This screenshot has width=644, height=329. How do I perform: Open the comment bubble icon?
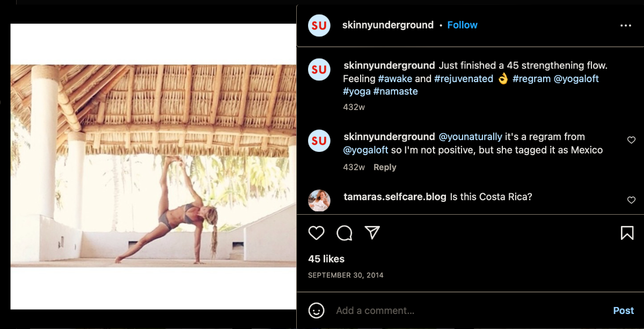pyautogui.click(x=345, y=233)
